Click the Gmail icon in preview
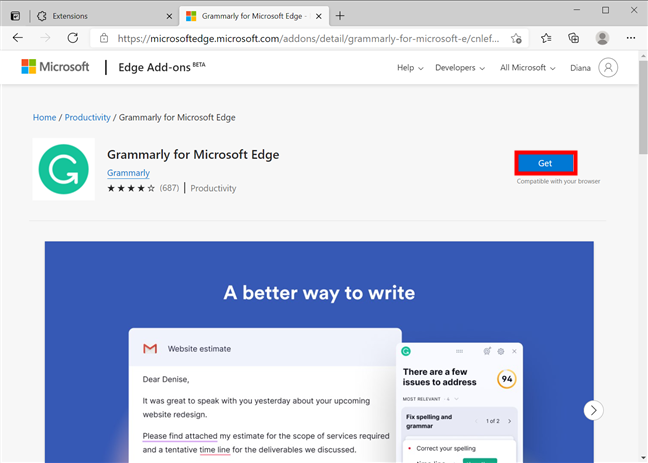The image size is (648, 463). [150, 348]
